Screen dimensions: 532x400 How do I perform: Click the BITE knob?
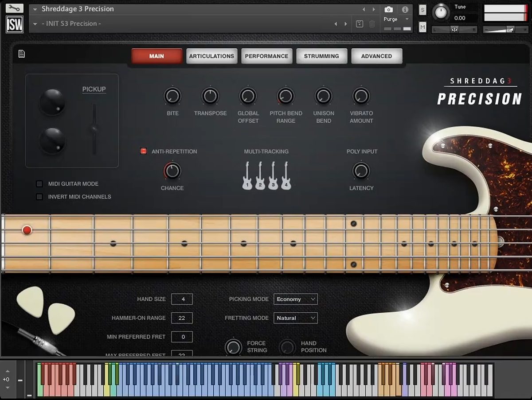coord(172,96)
